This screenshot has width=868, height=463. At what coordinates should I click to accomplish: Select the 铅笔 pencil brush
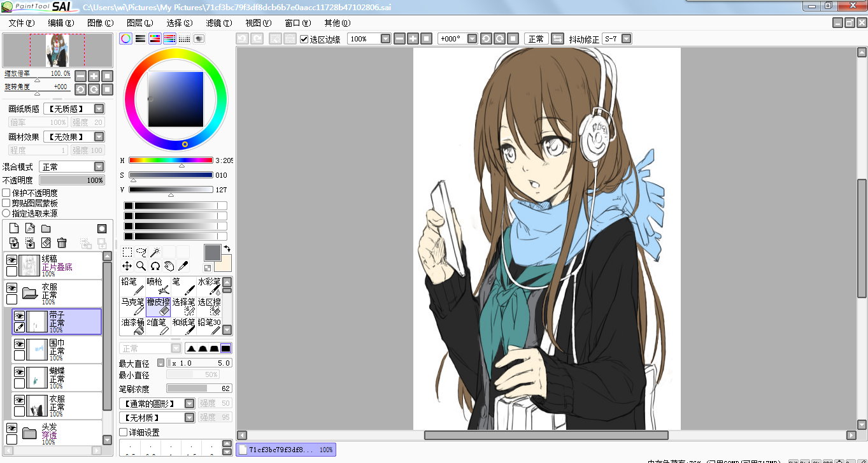[x=132, y=286]
